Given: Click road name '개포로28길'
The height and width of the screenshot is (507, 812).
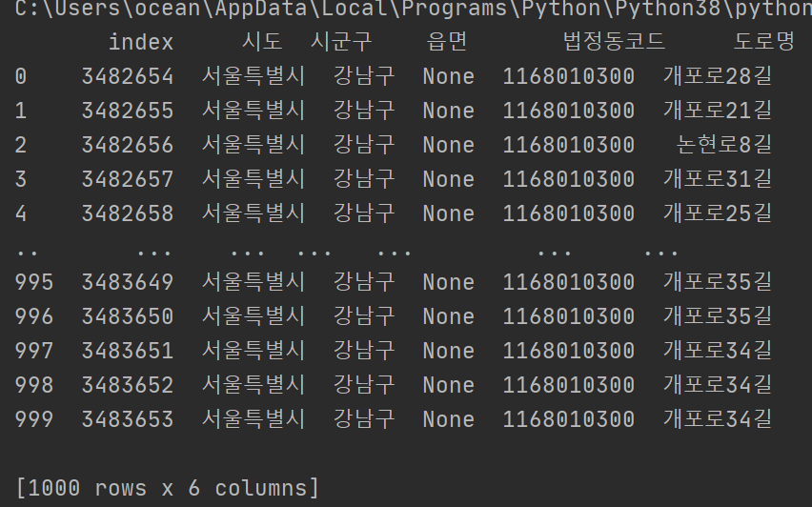Looking at the screenshot, I should click(x=718, y=76).
